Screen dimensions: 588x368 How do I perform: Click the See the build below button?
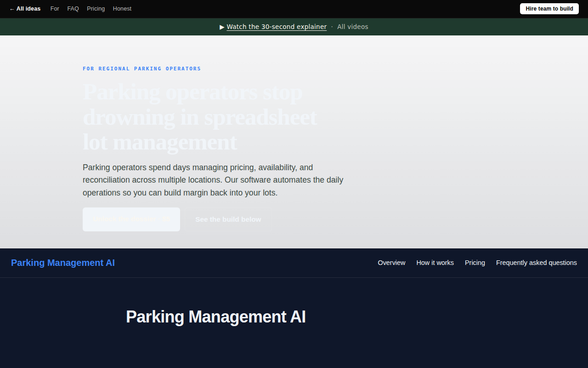tap(228, 219)
